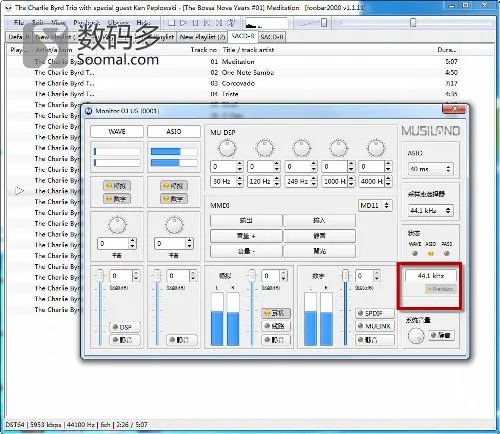Click the MMIDI input (输入) button
This screenshot has height=434, width=500.
coord(319,220)
